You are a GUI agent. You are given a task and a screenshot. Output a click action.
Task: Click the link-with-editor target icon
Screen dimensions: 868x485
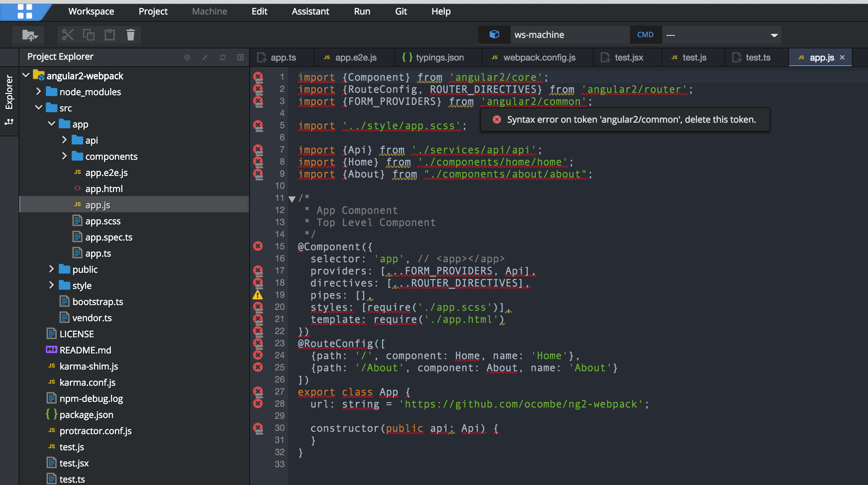(187, 57)
